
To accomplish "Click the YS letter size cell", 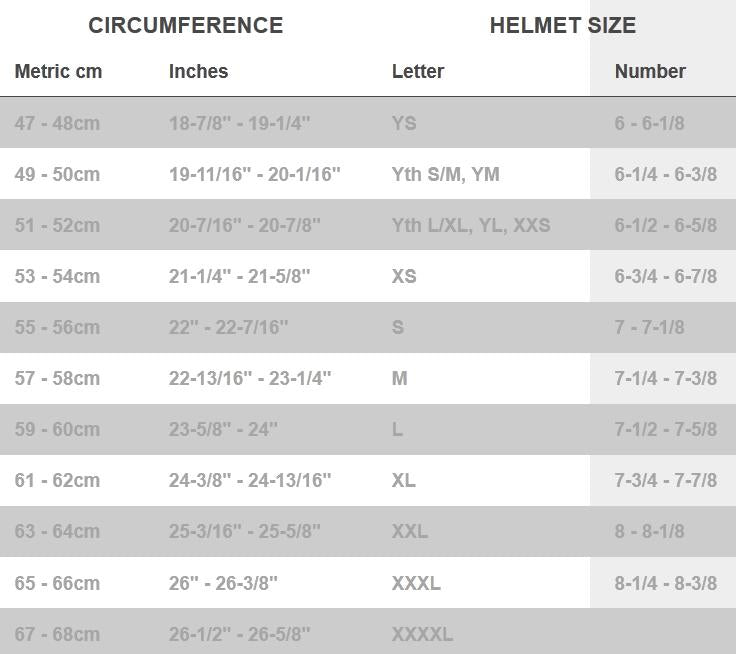I will [404, 123].
